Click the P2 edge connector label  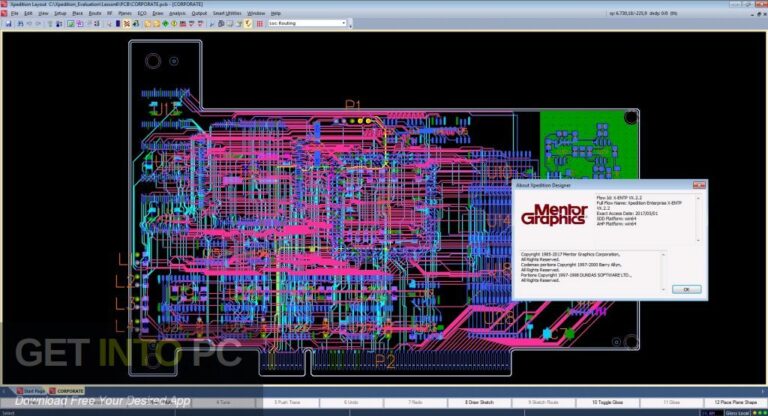click(x=384, y=362)
